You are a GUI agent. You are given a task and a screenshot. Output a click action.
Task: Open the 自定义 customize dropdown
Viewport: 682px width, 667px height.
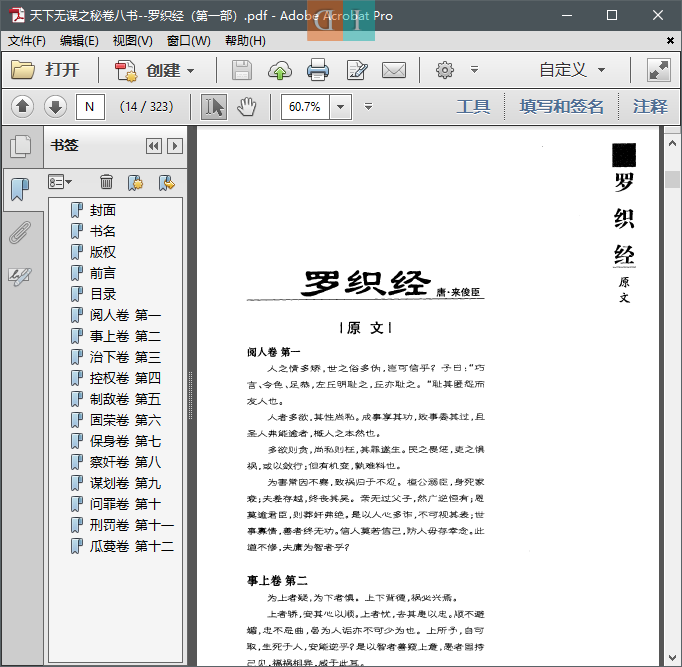click(x=572, y=70)
